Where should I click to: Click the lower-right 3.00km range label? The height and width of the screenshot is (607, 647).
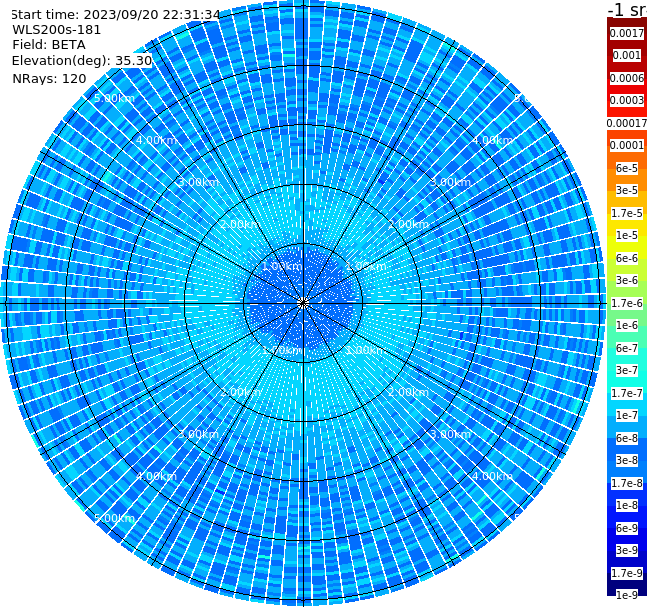451,434
